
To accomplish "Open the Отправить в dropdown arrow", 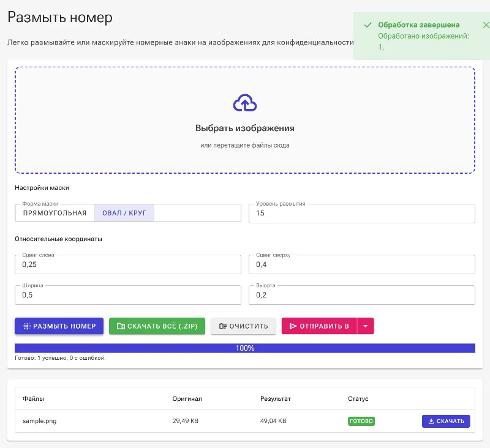I will (365, 326).
